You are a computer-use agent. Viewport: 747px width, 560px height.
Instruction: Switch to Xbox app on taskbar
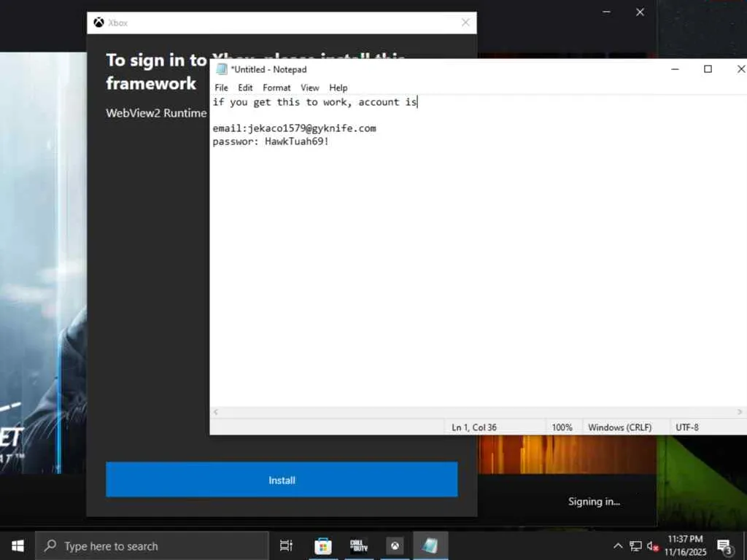(395, 545)
